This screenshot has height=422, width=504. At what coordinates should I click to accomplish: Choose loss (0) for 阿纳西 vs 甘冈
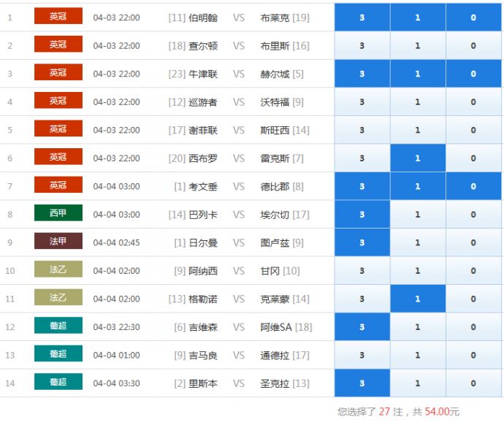tap(473, 271)
